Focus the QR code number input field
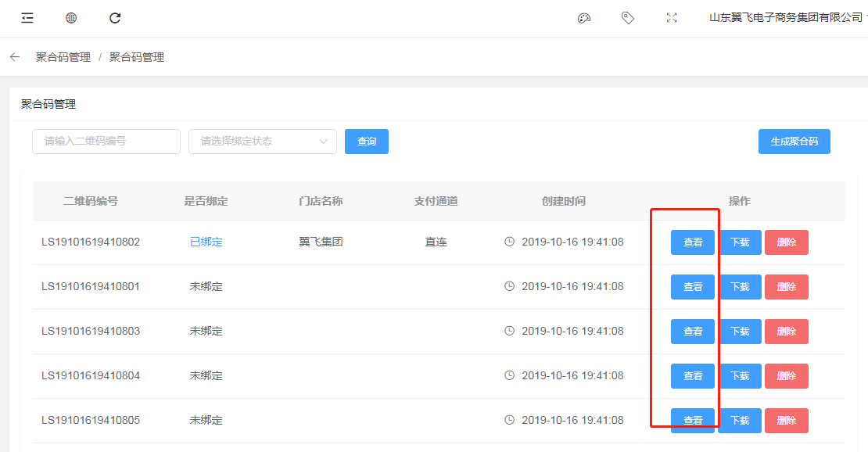The height and width of the screenshot is (452, 868). (106, 142)
